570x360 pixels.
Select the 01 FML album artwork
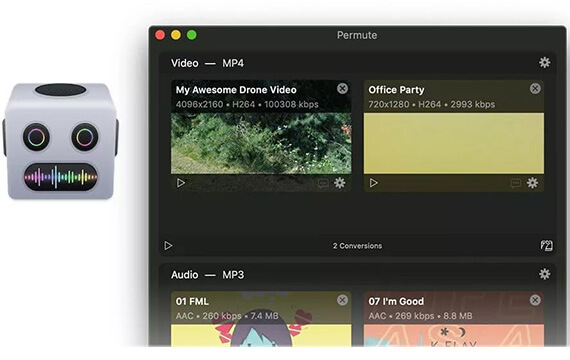(x=261, y=335)
